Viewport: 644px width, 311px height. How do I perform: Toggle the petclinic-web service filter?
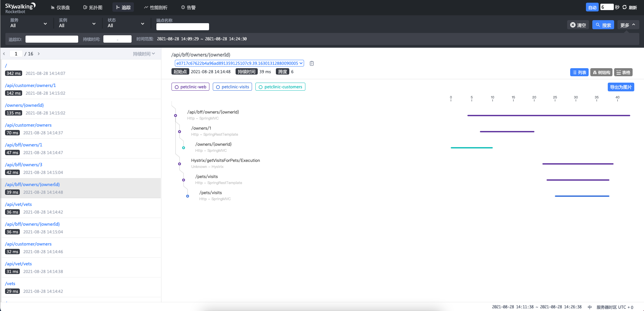190,87
